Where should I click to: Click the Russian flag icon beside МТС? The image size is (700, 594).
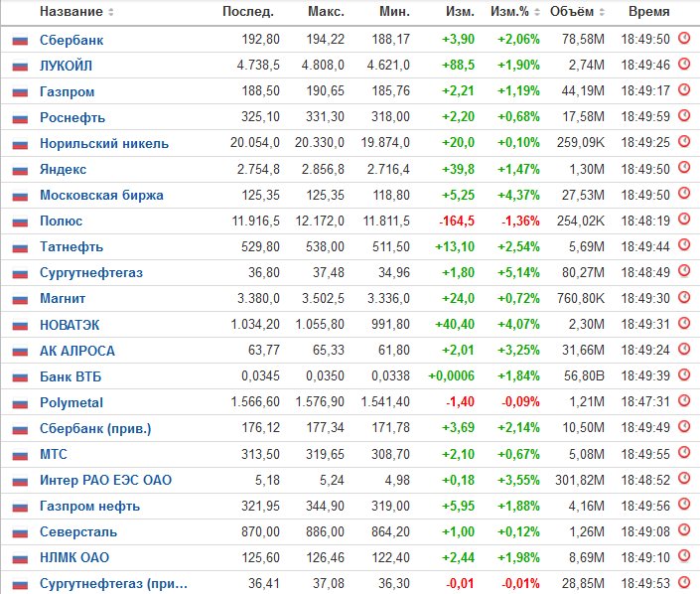point(20,455)
